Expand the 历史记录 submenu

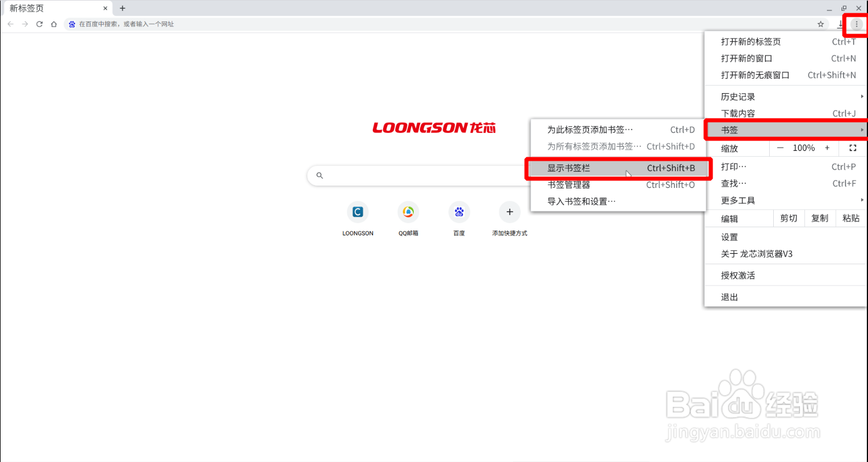[x=785, y=97]
